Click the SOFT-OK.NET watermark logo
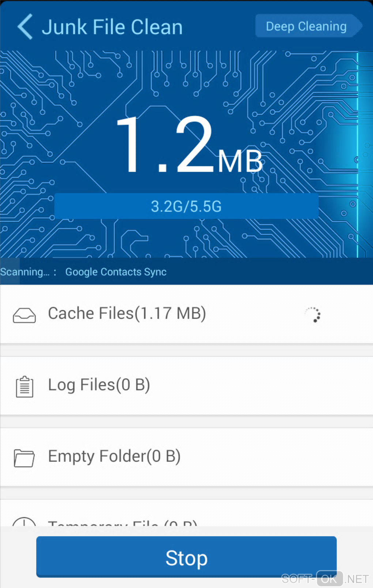Screen dimensions: 373x588 (x=325, y=579)
